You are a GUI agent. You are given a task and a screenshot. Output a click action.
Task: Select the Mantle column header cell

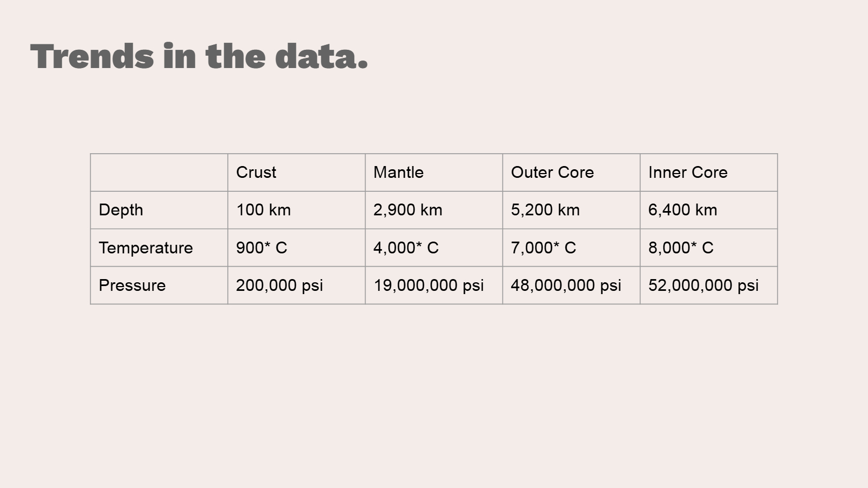(x=433, y=172)
